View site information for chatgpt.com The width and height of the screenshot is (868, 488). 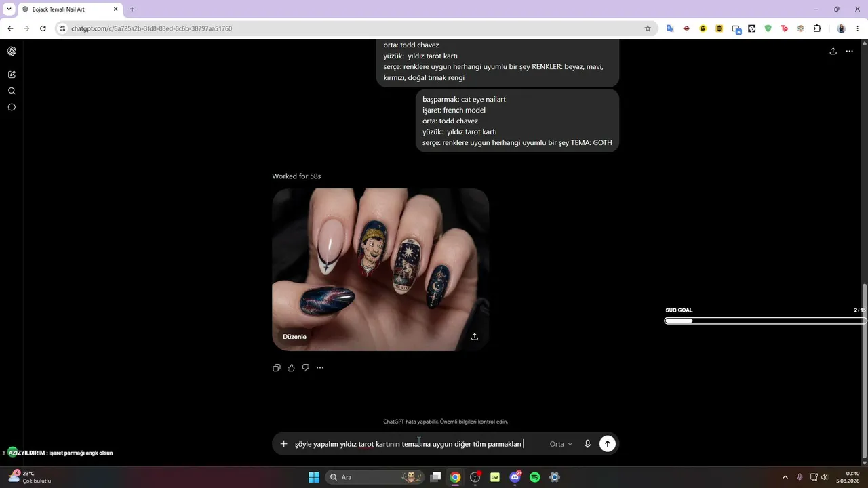point(62,28)
